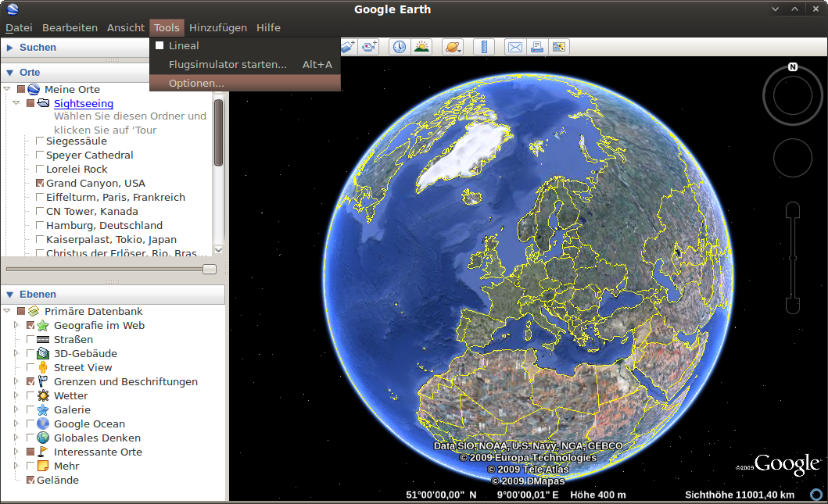Image resolution: width=828 pixels, height=504 pixels.
Task: Enable the Straßen layer checkbox
Action: tap(30, 340)
